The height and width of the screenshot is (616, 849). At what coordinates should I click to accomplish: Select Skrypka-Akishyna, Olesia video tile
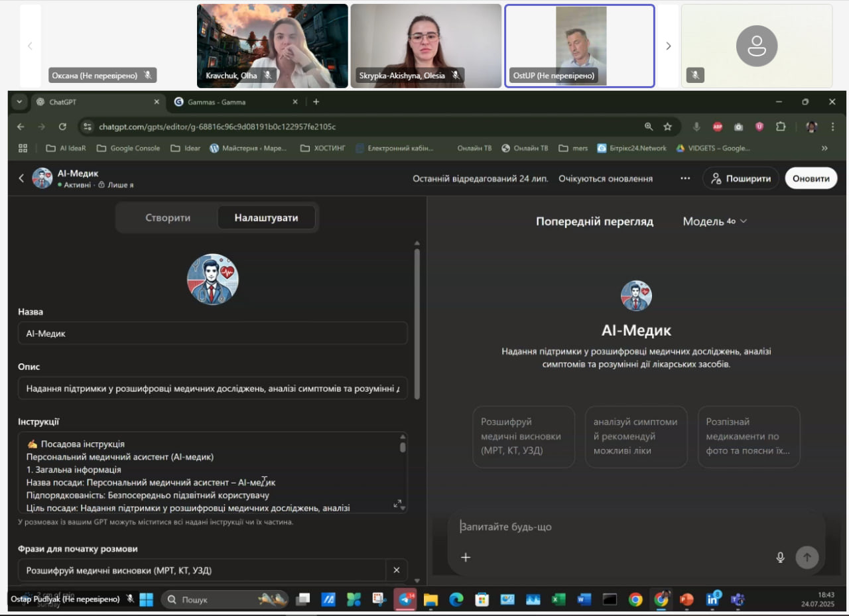[426, 46]
